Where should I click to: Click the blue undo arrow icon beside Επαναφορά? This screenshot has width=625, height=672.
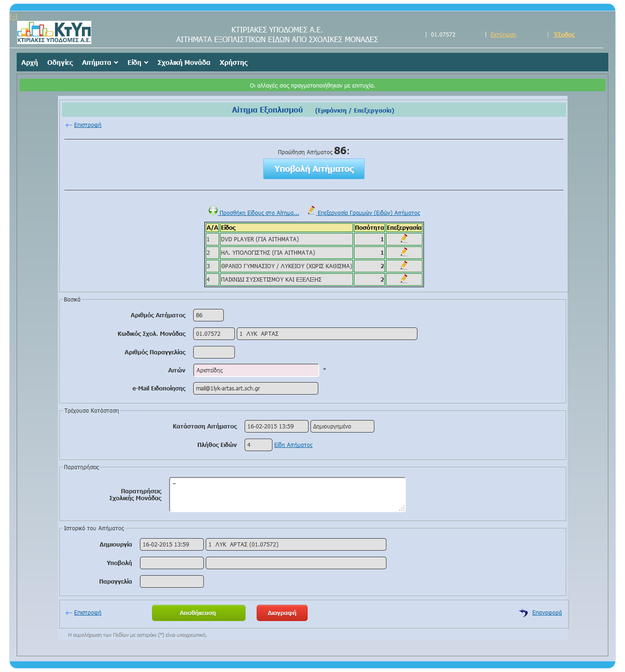pos(524,613)
